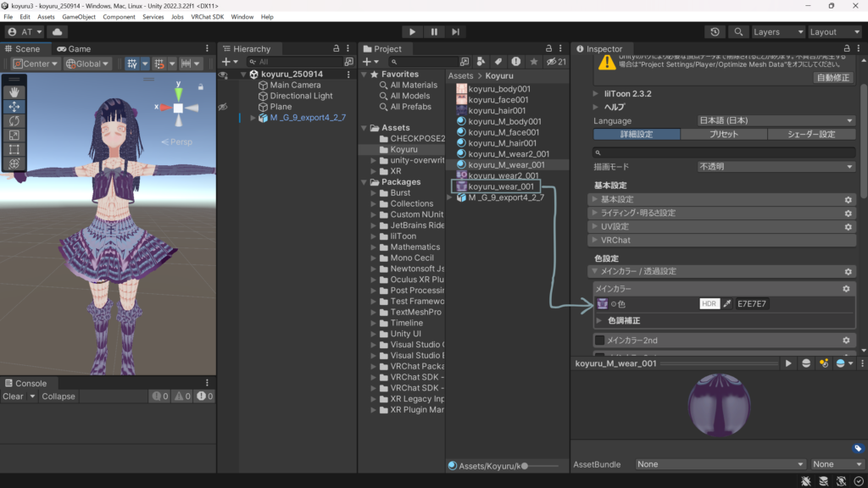Click the eyedropper next to HDR color
Viewport: 868px width, 488px height.
(726, 303)
